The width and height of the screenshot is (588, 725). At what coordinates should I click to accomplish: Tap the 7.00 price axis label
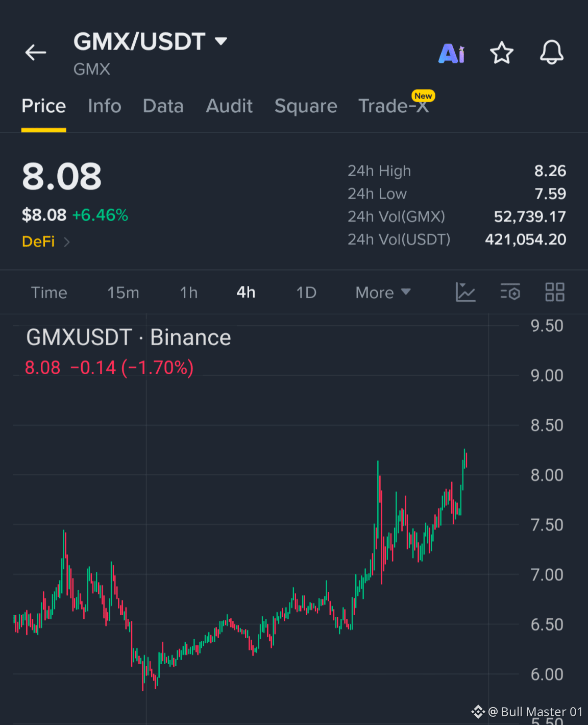point(547,575)
